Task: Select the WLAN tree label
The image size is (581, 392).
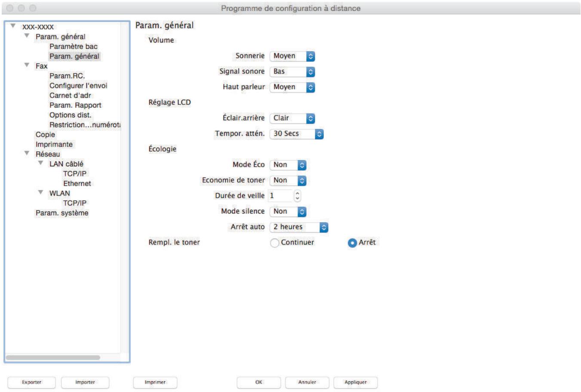Action: [x=59, y=193]
